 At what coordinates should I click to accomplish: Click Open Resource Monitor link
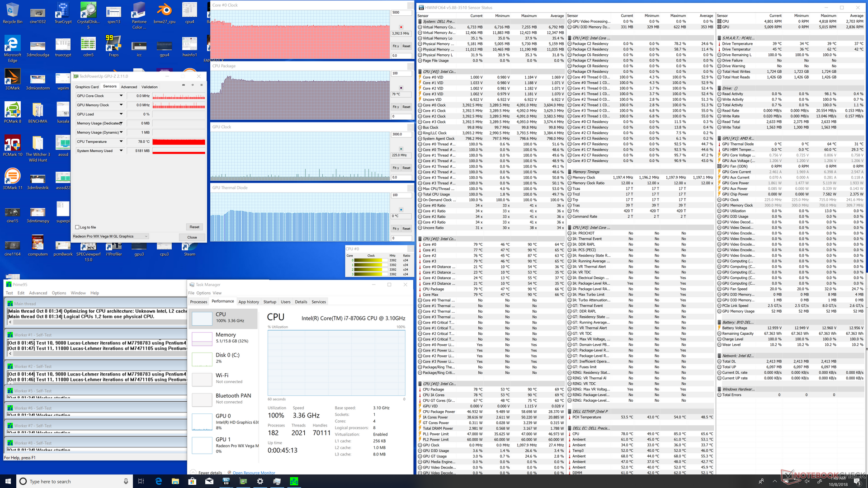(x=254, y=473)
